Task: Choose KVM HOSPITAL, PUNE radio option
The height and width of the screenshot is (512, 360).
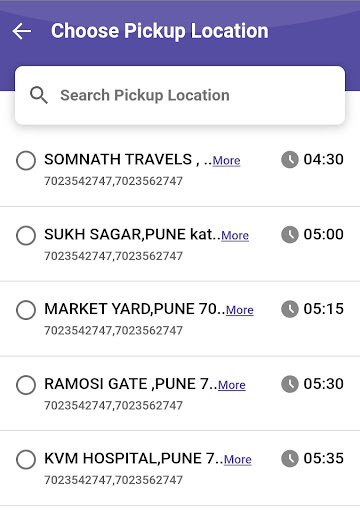Action: 26,459
